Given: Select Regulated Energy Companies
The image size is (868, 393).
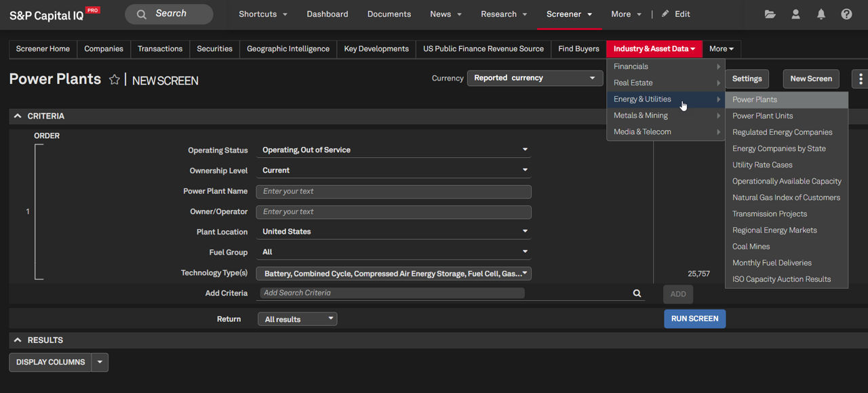Looking at the screenshot, I should (x=787, y=132).
